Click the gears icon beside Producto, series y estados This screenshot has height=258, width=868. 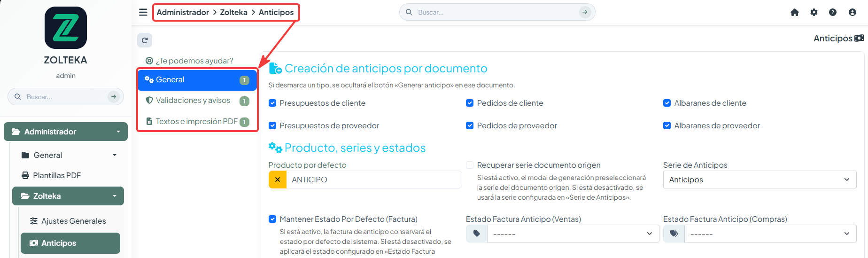point(275,148)
